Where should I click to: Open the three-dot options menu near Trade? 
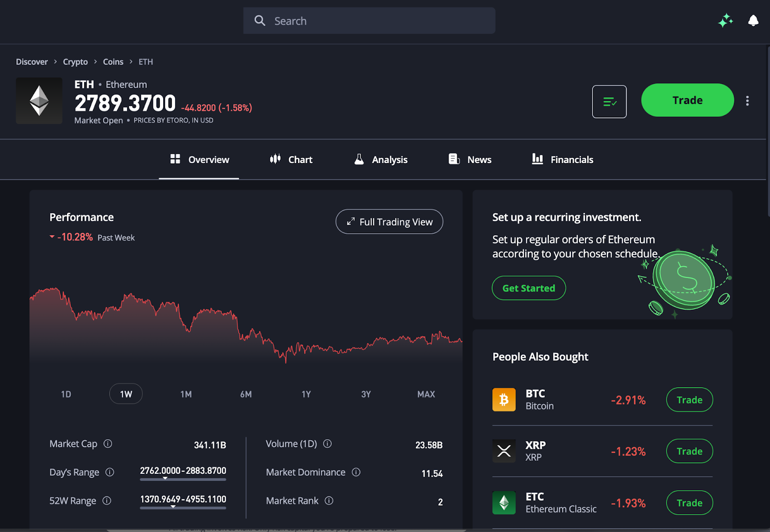(747, 101)
